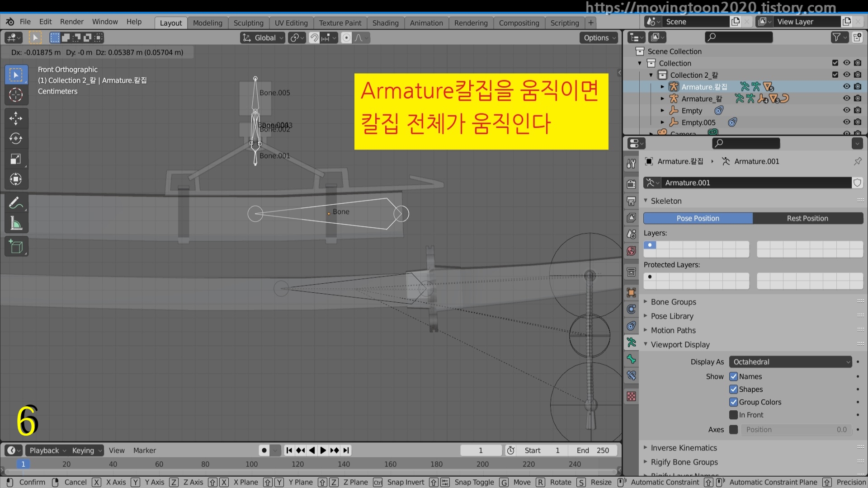This screenshot has height=488, width=868.
Task: Expand the Inverse Kinematics panel
Action: coord(684,448)
